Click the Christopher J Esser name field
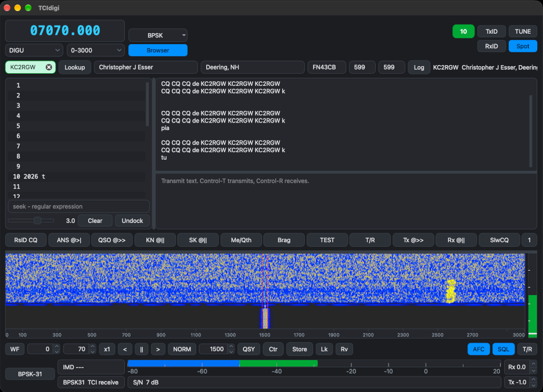Screen dimensions: 543x392 (146, 67)
